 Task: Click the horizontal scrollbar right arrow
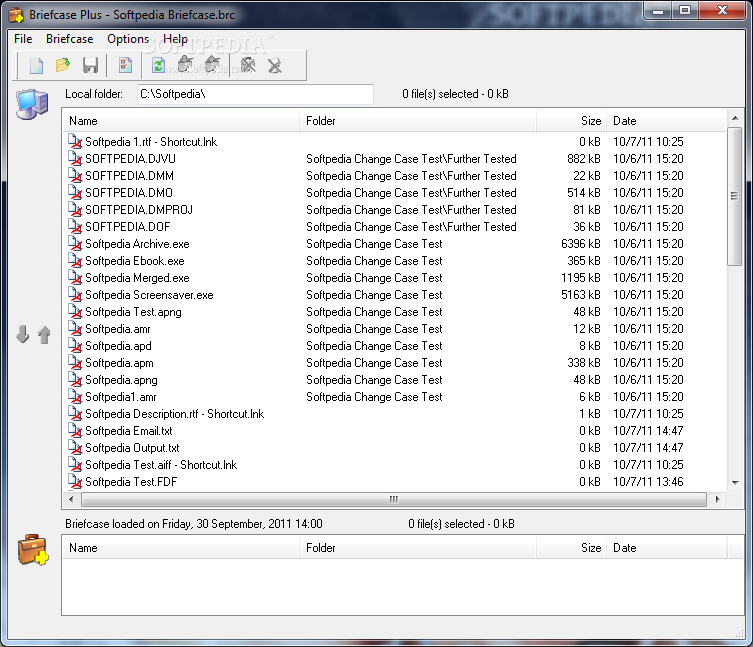pos(717,499)
